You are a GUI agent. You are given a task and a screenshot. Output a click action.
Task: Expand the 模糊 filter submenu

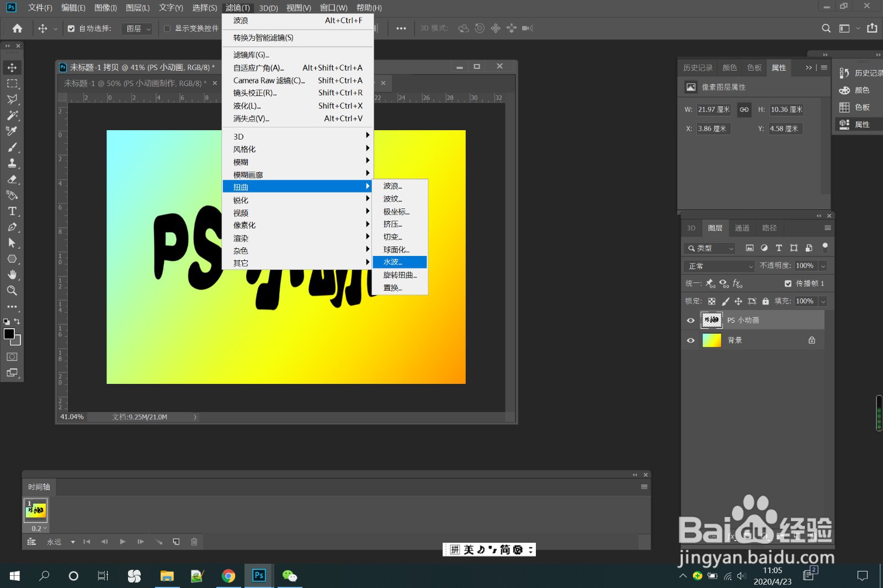pyautogui.click(x=297, y=162)
